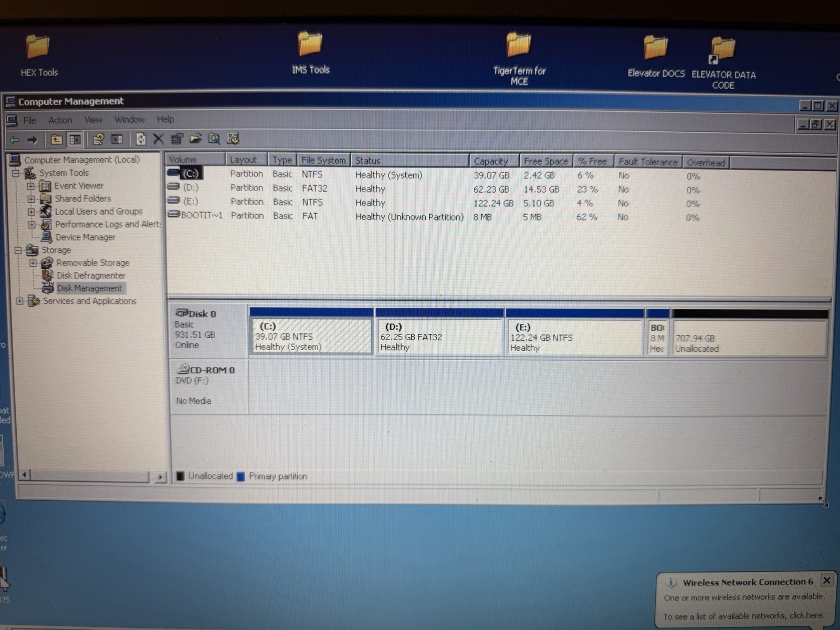Select Computer Management (Local) root item

[x=82, y=160]
